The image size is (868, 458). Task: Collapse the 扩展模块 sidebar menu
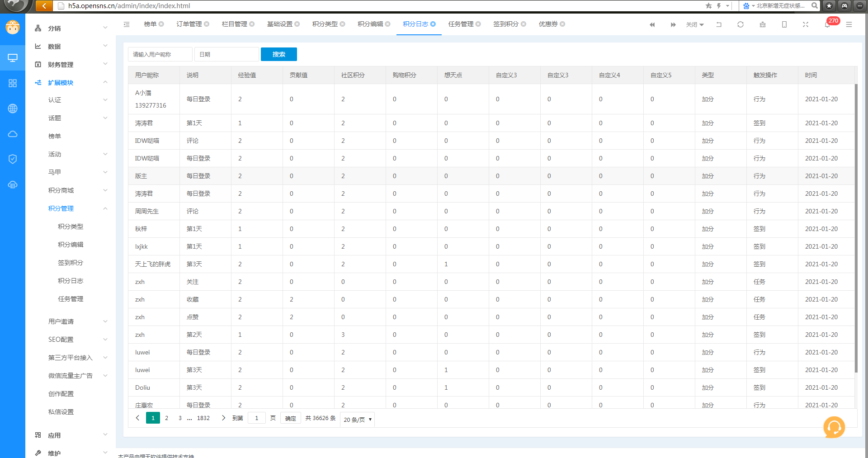point(71,82)
